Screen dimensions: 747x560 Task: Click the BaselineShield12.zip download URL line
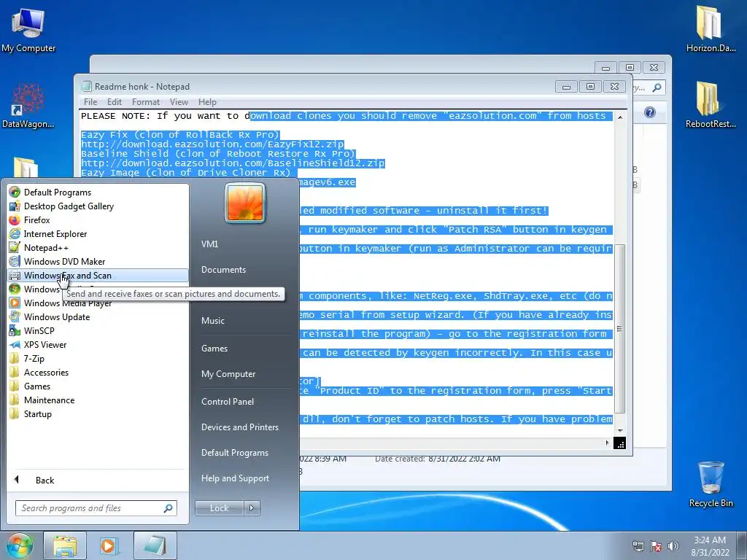point(233,163)
